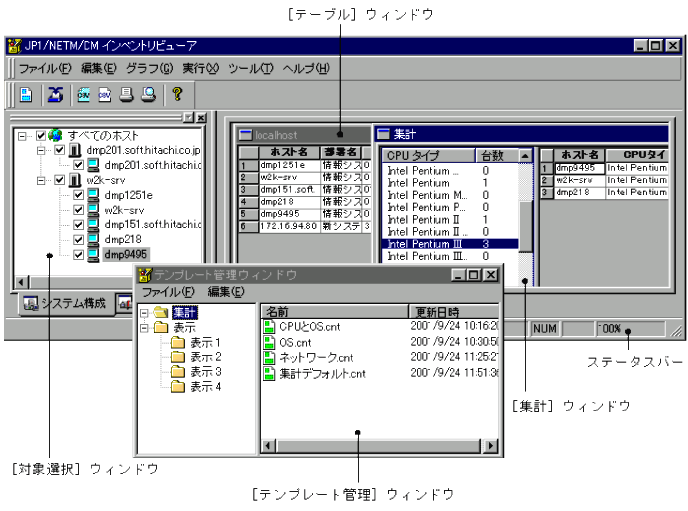Viewport: 688px width, 511px height.
Task: Click the first CSV export toolbar icon
Action: pyautogui.click(x=83, y=94)
